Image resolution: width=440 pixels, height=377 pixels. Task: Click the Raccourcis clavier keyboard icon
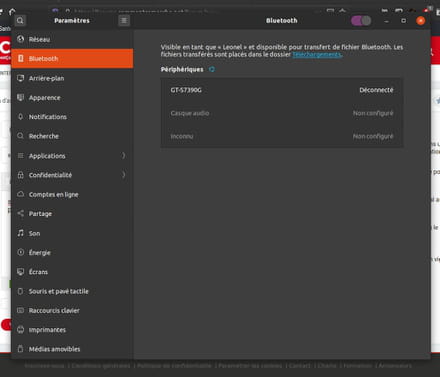pos(21,310)
